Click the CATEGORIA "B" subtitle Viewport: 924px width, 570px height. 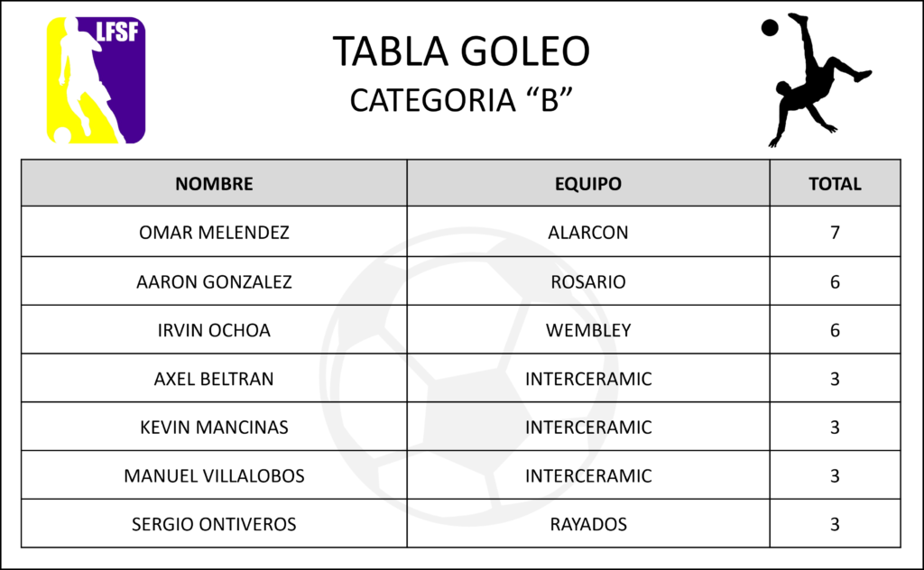461,99
